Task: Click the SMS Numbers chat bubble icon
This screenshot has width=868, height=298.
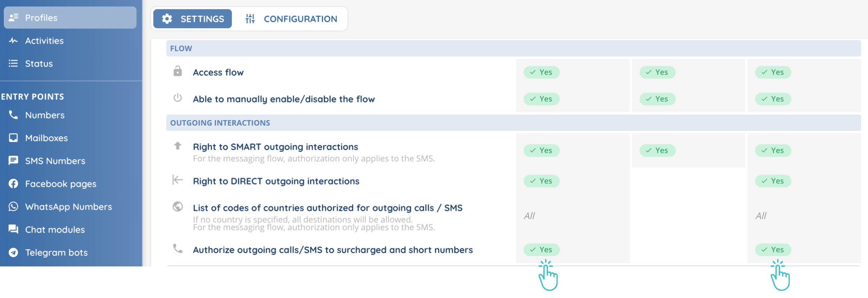Action: point(13,161)
